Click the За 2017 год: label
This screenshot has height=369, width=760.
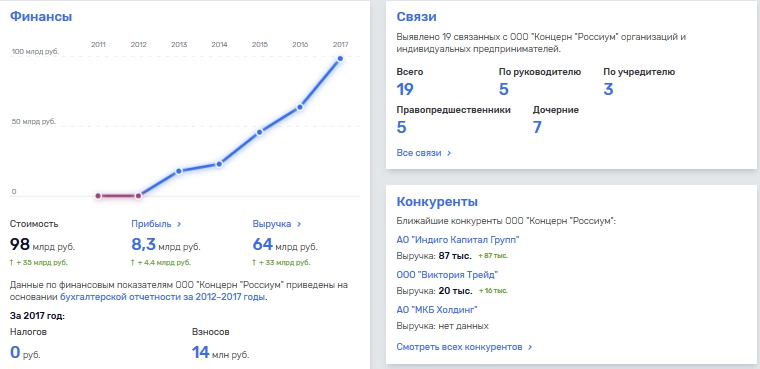point(37,316)
